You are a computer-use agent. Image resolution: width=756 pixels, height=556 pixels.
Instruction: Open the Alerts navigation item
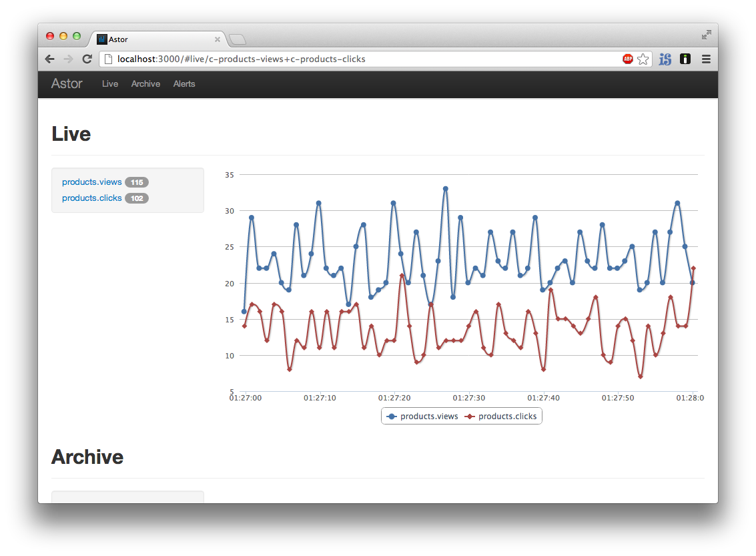184,84
